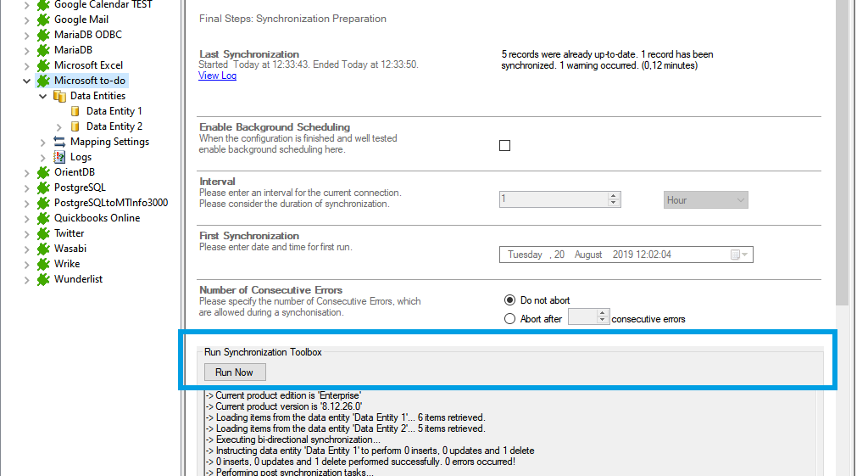
Task: Open the View Log link
Action: 217,76
